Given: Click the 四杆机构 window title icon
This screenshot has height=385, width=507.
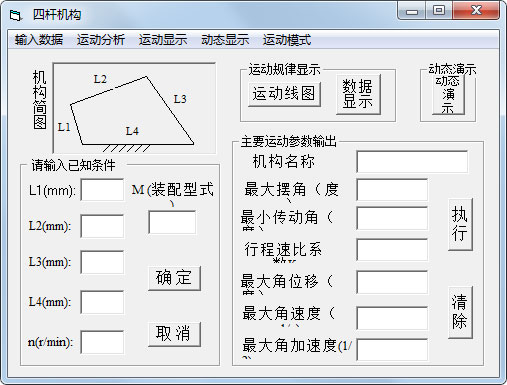Looking at the screenshot, I should pyautogui.click(x=15, y=15).
